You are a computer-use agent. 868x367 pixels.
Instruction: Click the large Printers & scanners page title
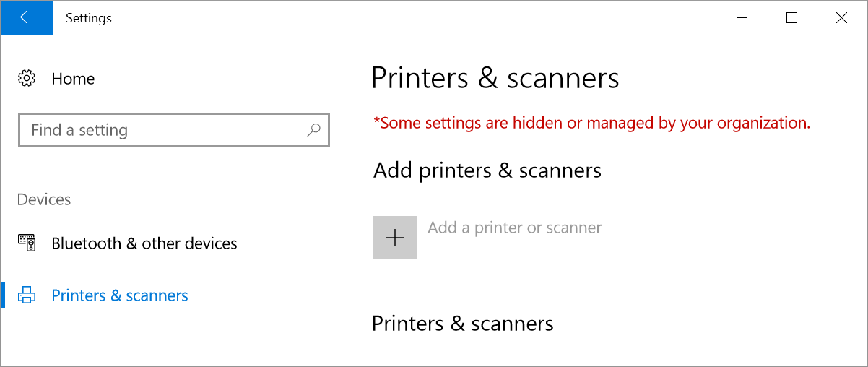click(x=495, y=78)
